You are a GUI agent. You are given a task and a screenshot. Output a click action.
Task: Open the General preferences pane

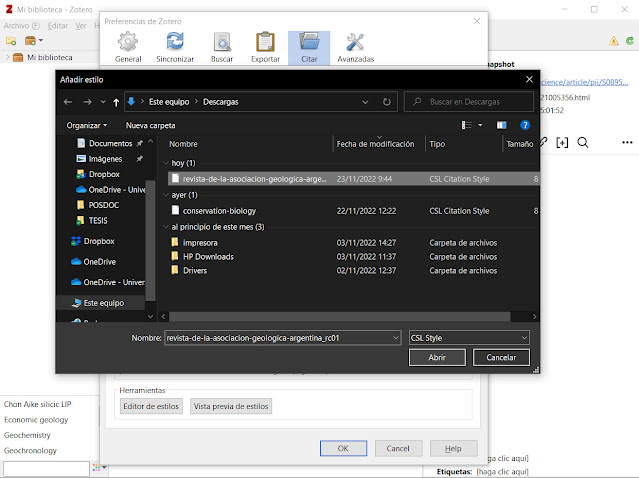point(128,47)
